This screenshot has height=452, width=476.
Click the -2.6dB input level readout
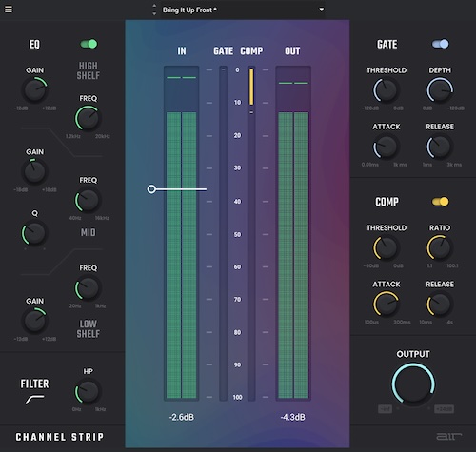pos(182,417)
